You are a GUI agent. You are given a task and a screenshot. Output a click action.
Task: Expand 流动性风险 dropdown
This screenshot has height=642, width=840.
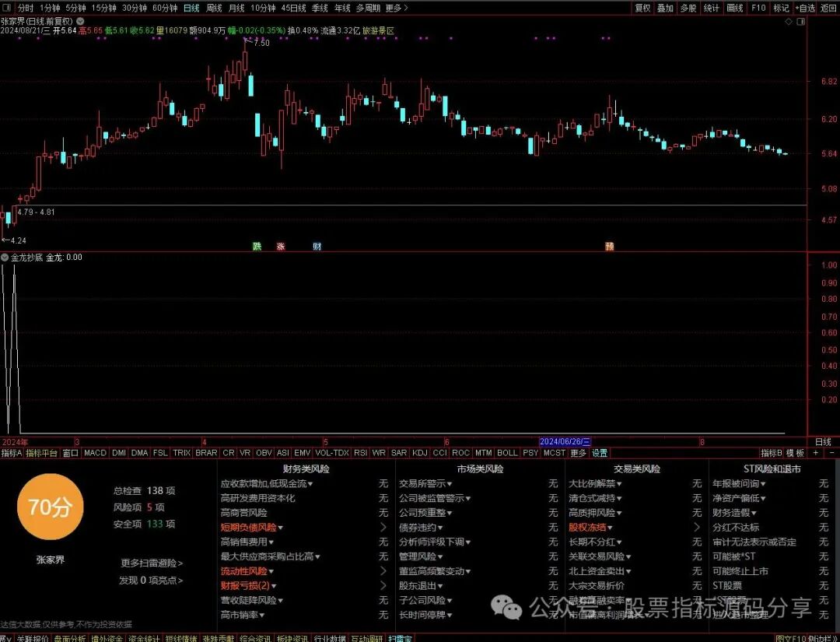click(271, 572)
